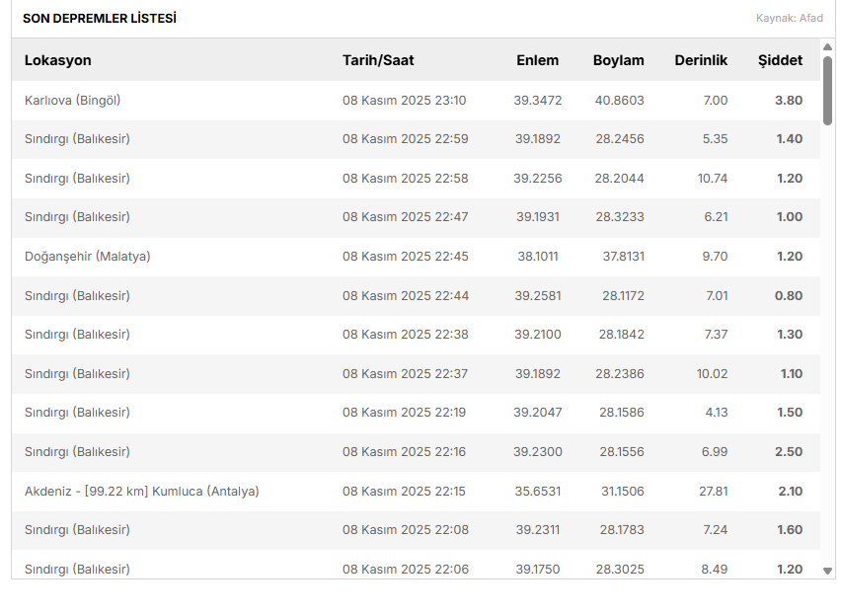Click the Şiddet column header
This screenshot has height=616, width=841.
click(x=780, y=60)
